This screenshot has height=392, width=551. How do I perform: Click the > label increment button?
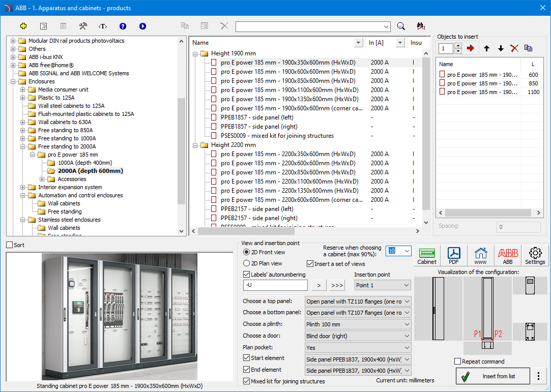[x=318, y=285]
